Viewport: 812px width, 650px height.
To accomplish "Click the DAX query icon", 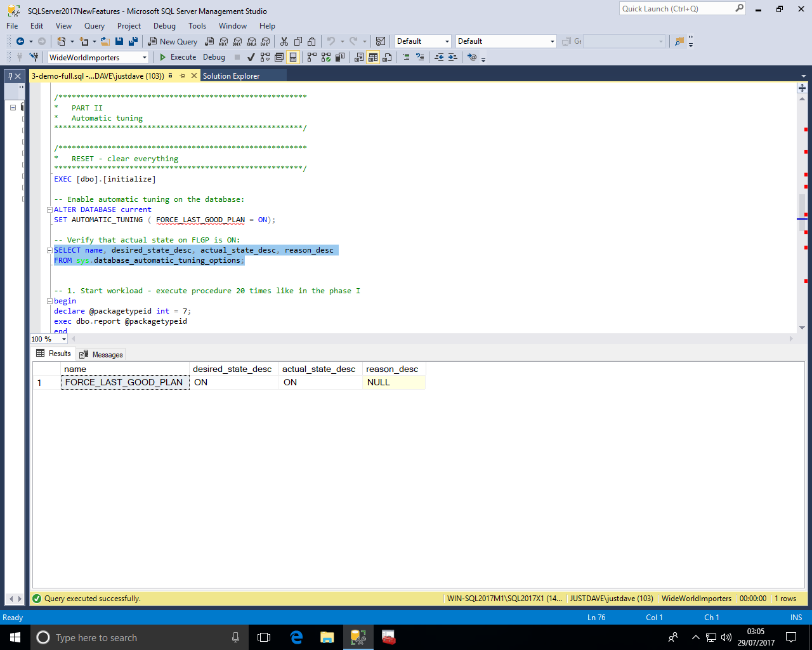I will [x=265, y=41].
